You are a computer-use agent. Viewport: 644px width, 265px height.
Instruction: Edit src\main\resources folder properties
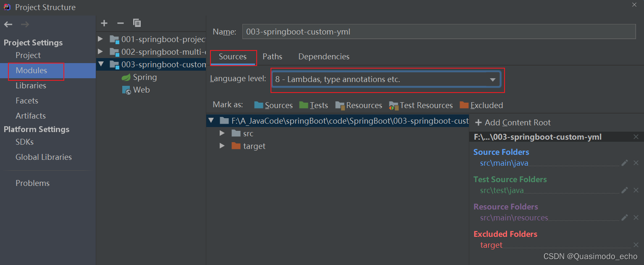pos(625,217)
